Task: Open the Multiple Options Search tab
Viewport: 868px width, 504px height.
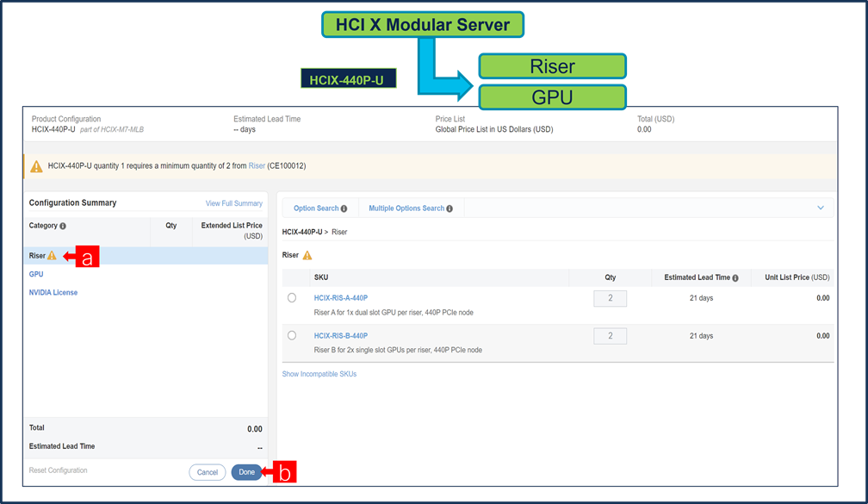Action: (x=411, y=208)
